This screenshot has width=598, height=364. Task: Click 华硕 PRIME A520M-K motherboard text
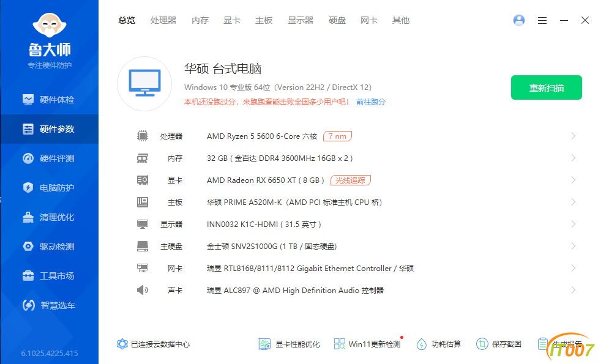click(294, 202)
